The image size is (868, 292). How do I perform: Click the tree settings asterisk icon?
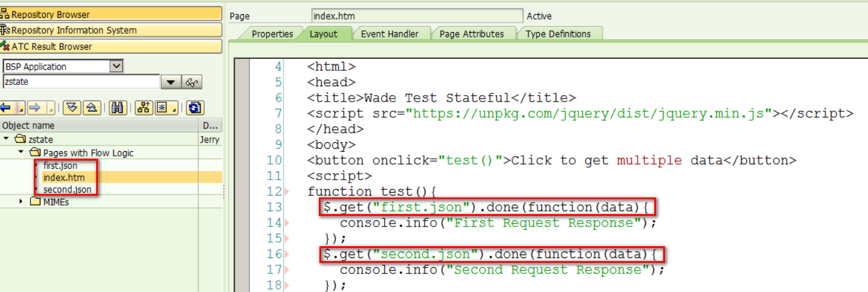click(163, 108)
